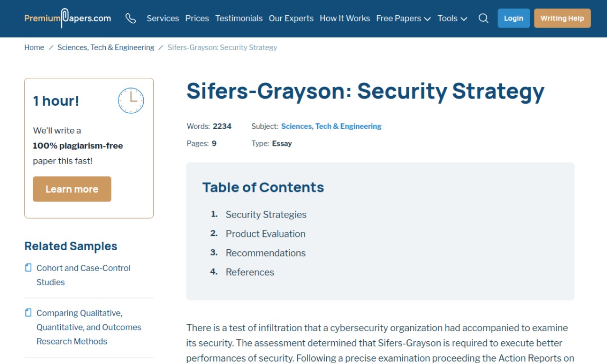Click document icon beside Cohort and Case-Control Studies
607x364 pixels.
click(x=28, y=268)
